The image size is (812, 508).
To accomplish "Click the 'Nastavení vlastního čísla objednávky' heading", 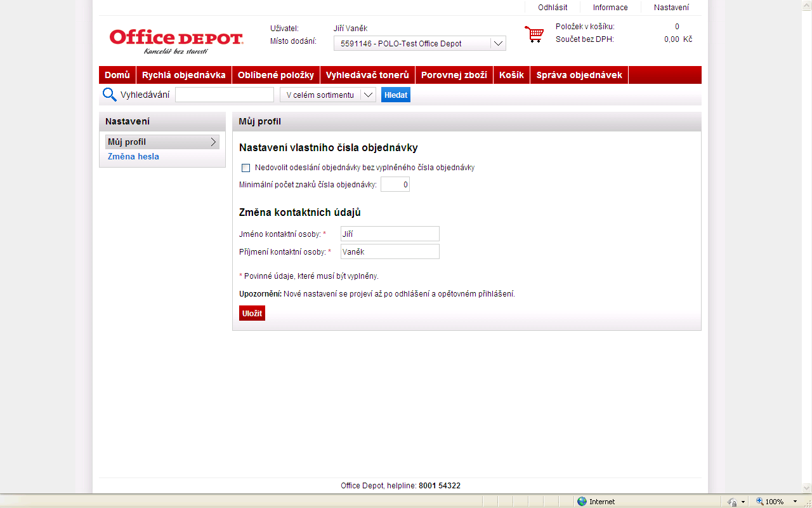I will [x=329, y=148].
